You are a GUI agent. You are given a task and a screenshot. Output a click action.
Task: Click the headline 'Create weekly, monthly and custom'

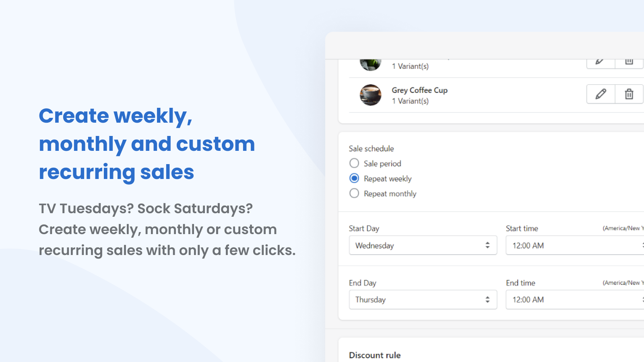[147, 130]
